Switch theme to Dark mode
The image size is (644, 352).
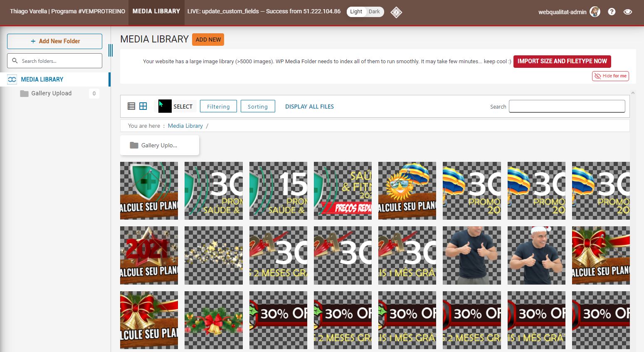[x=374, y=12]
